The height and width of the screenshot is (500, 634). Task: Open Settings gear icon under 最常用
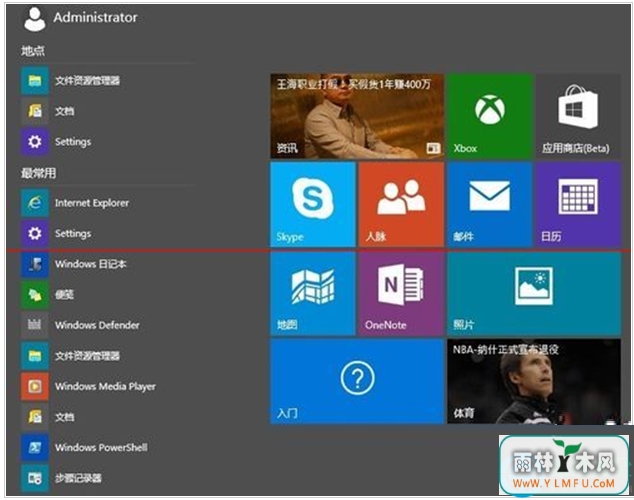(35, 233)
